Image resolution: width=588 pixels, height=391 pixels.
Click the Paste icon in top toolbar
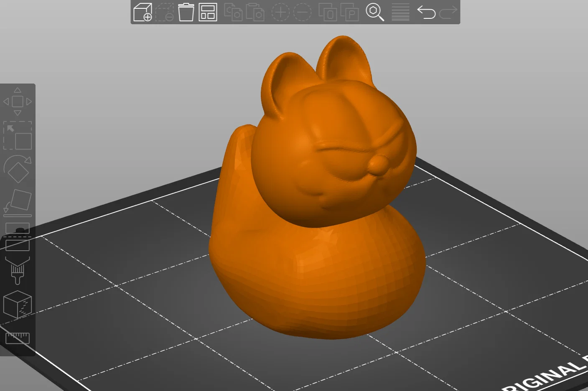255,12
